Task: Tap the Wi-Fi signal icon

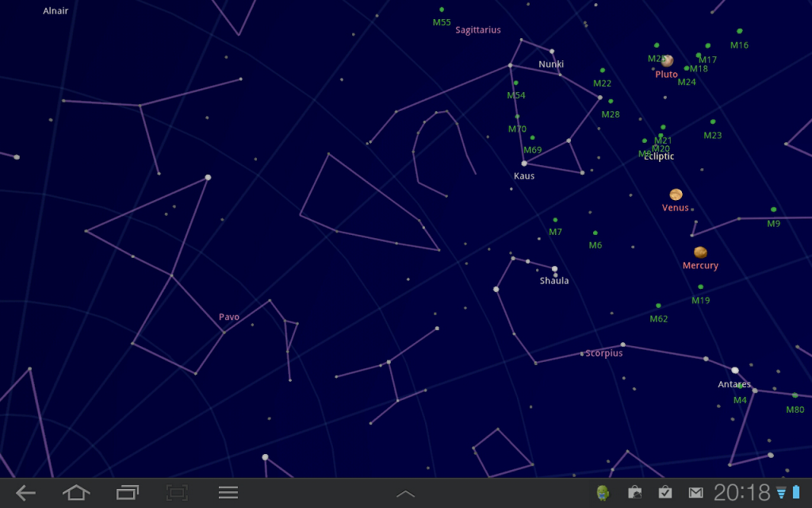Action: pos(781,493)
